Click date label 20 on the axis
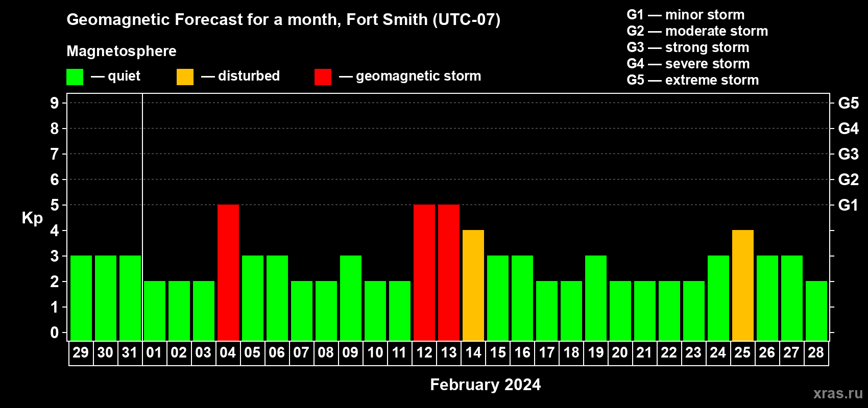 620,352
